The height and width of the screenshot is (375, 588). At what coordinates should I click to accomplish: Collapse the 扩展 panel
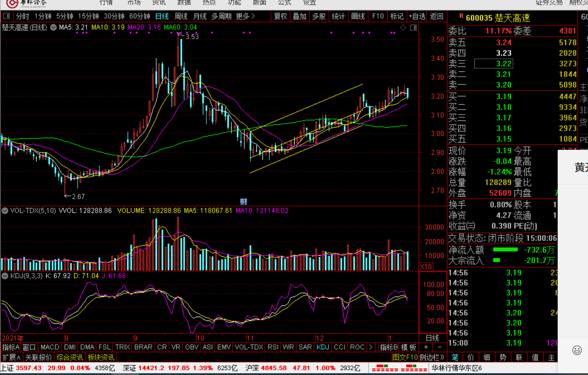[x=12, y=358]
